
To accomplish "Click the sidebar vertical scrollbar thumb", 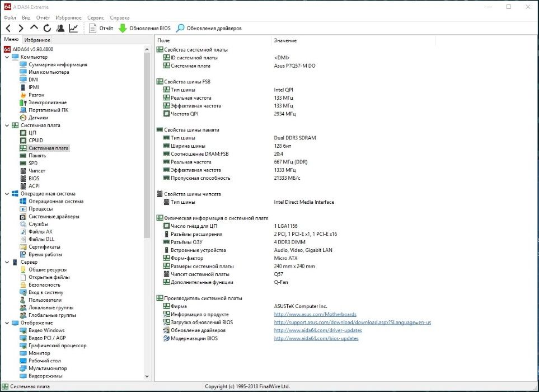I will click(x=147, y=145).
